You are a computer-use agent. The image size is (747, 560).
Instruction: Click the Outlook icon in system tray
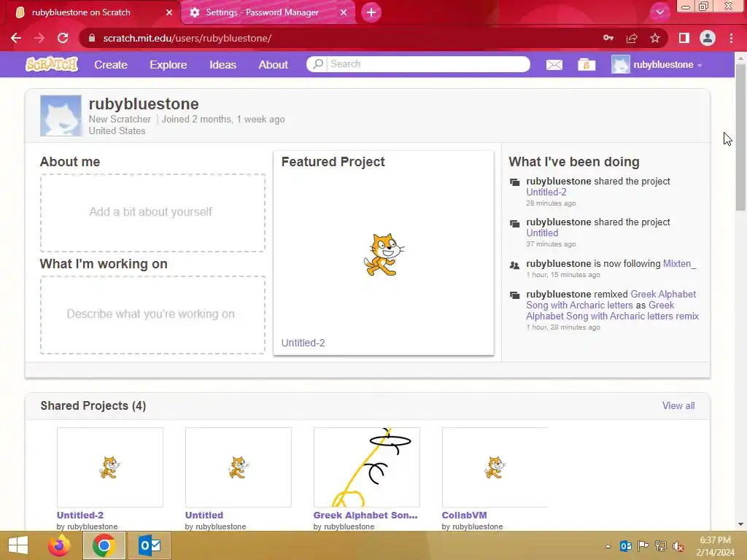pyautogui.click(x=625, y=546)
